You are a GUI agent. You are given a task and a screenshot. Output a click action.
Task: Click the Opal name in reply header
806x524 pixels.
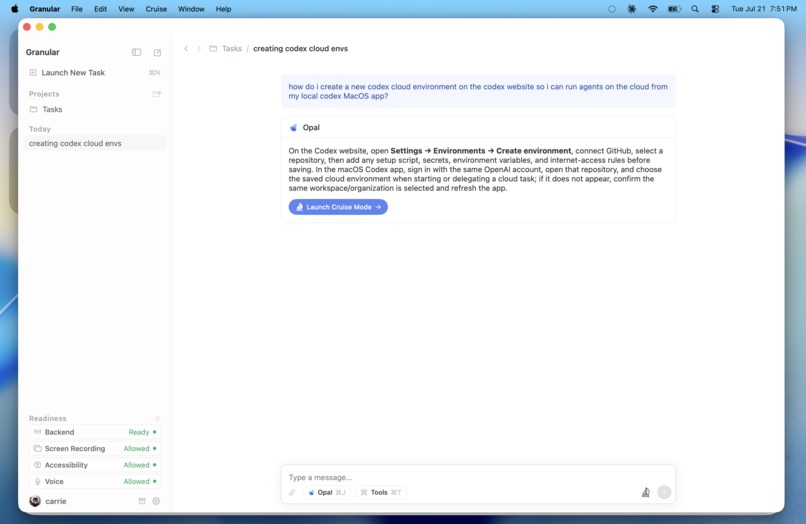[311, 128]
